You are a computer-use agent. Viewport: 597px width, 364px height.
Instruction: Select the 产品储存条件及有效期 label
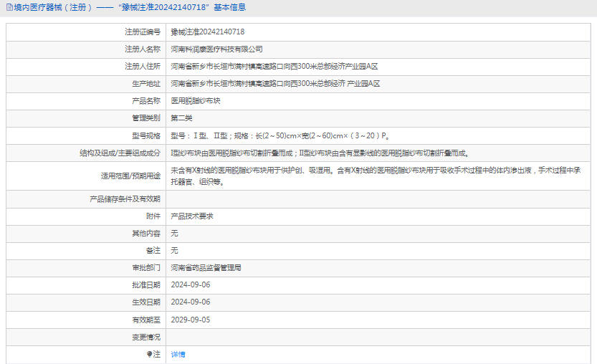[x=125, y=199]
